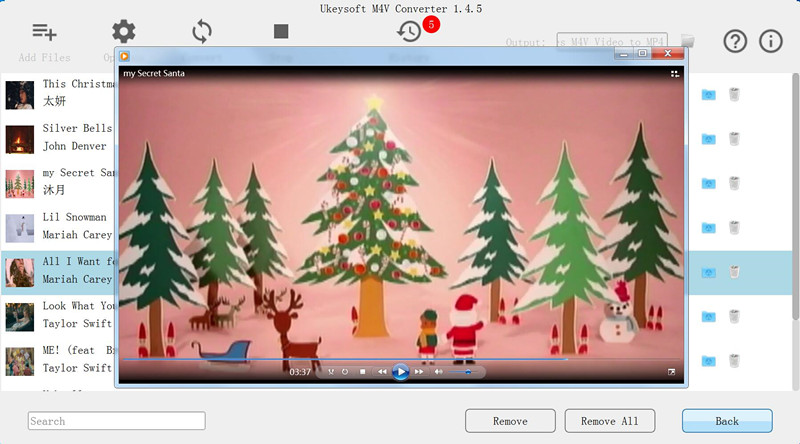
Task: Click the 'John Denver' artist text
Action: click(x=74, y=146)
